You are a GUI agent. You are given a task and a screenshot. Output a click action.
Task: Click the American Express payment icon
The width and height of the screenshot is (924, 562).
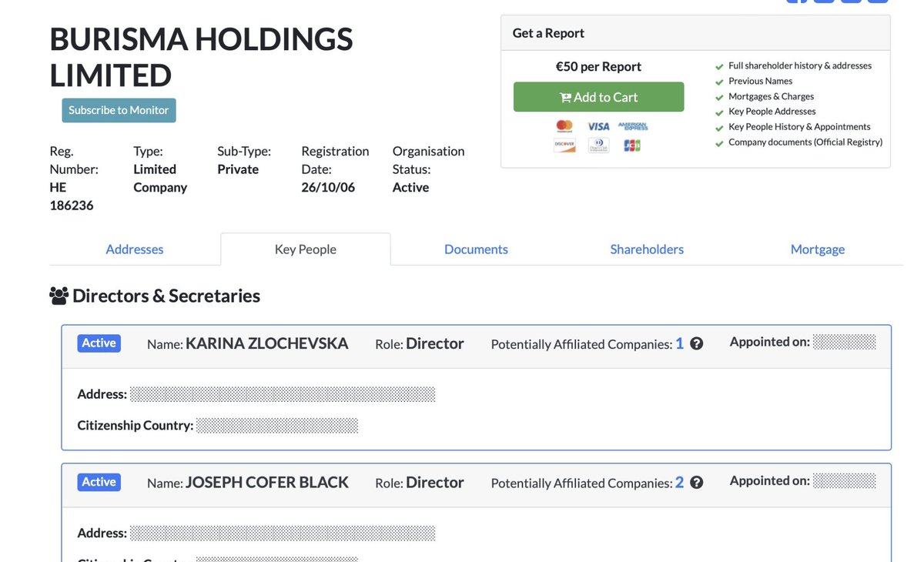tap(632, 126)
